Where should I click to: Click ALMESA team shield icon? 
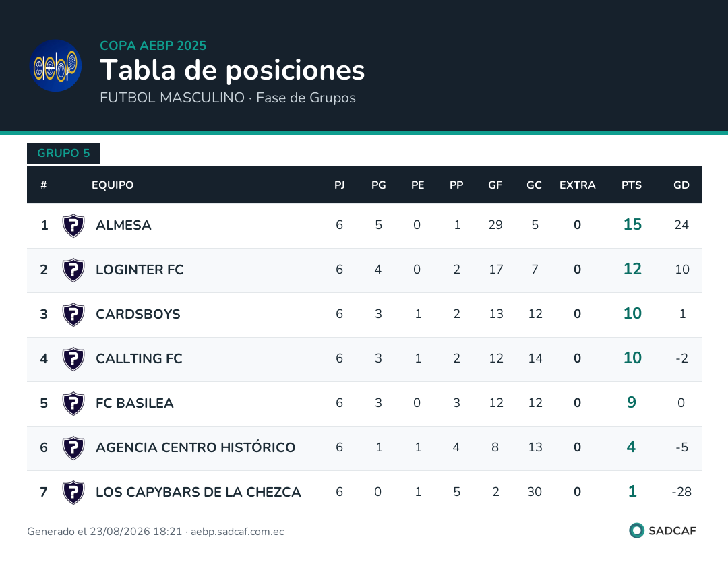(73, 226)
